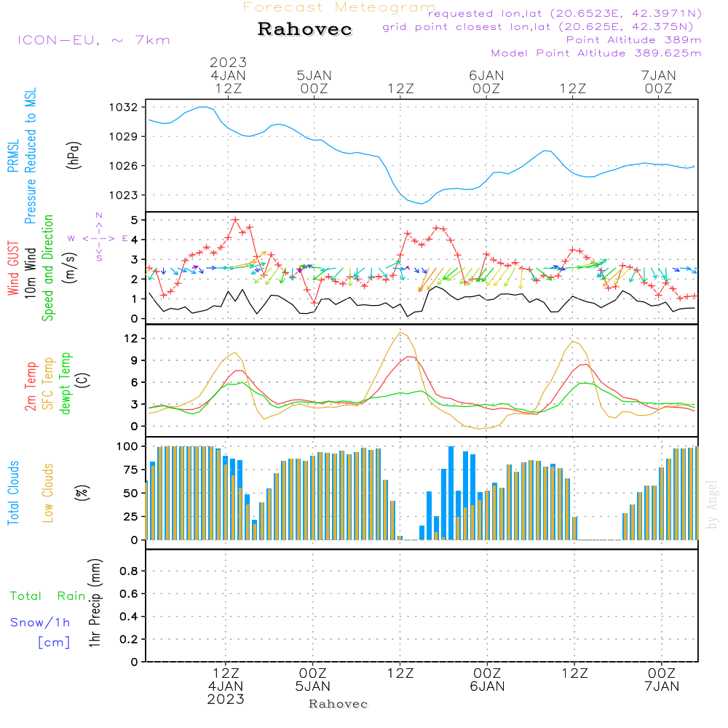Click the 'Point Altitude 389m' label
Viewport: 728px width, 728px height.
tap(634, 40)
